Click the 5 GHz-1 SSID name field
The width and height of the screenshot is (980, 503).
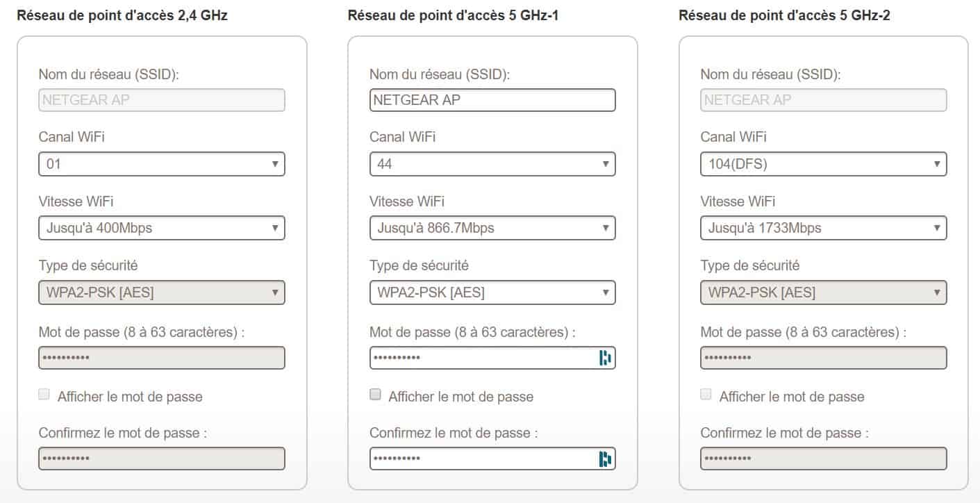pos(492,100)
